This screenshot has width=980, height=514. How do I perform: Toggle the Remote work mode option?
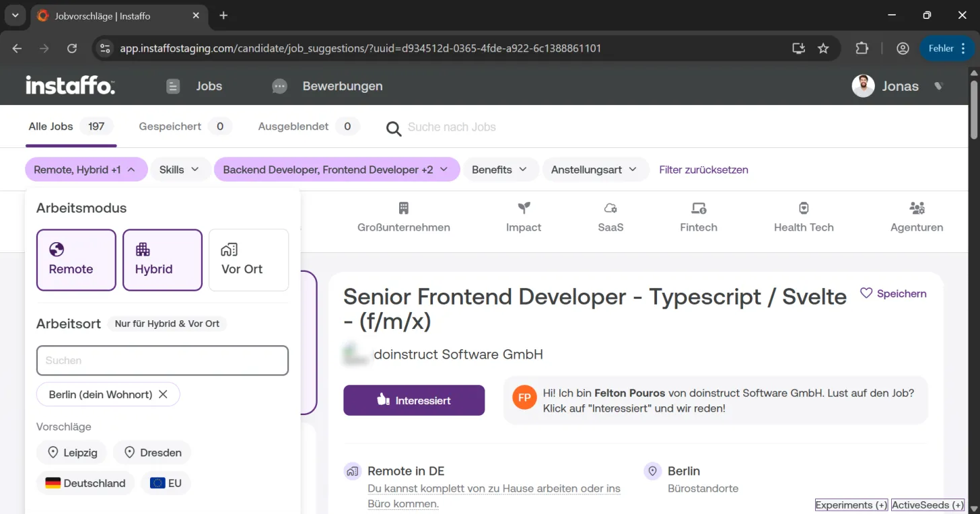(76, 260)
